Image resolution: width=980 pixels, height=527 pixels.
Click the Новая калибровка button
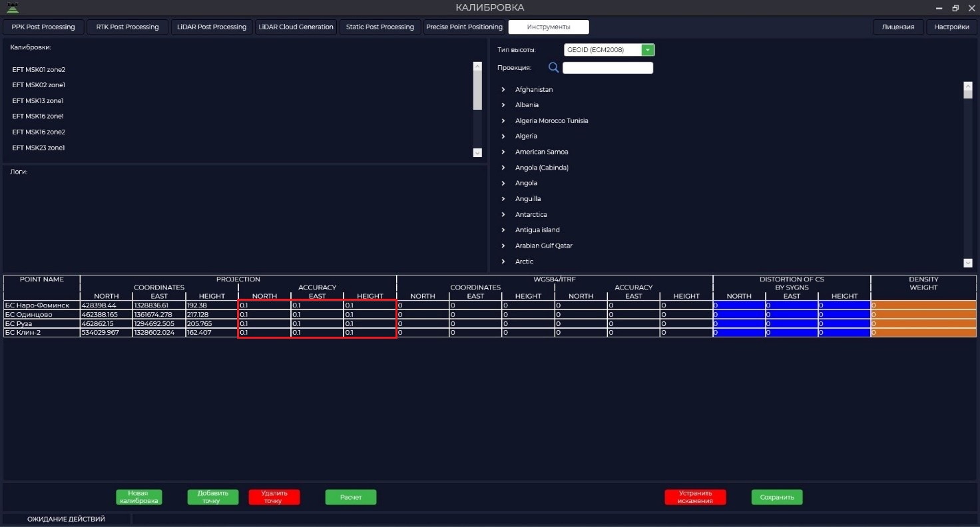pyautogui.click(x=138, y=497)
